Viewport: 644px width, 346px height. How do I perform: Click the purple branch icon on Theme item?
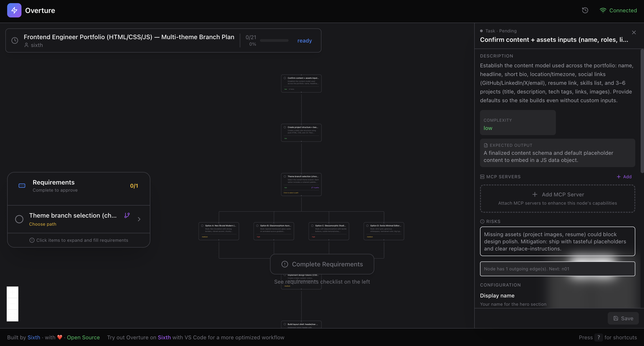coord(127,215)
